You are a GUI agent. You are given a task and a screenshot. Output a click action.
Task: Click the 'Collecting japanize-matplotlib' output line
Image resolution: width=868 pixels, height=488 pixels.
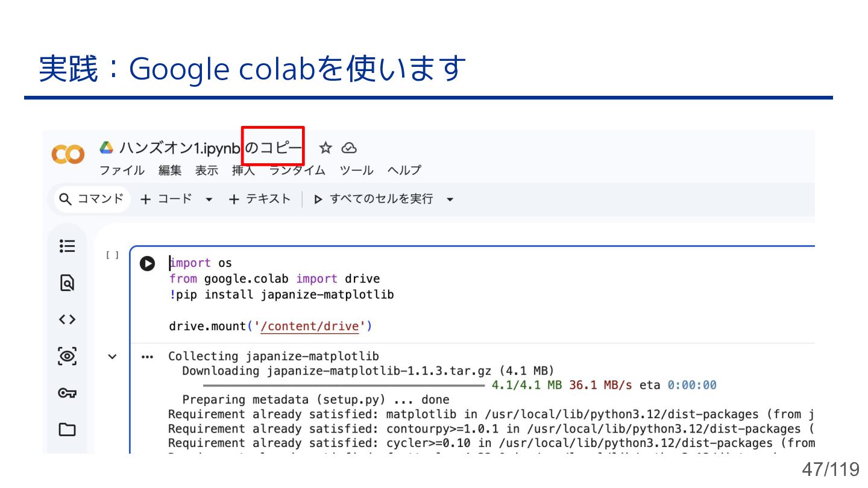[x=274, y=356]
